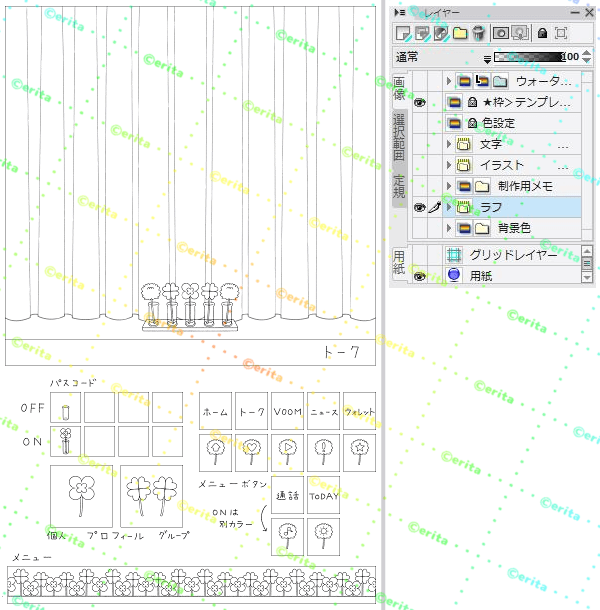The width and height of the screenshot is (600, 610).
Task: Increase opacity with the up stepper arrow
Action: [x=587, y=53]
